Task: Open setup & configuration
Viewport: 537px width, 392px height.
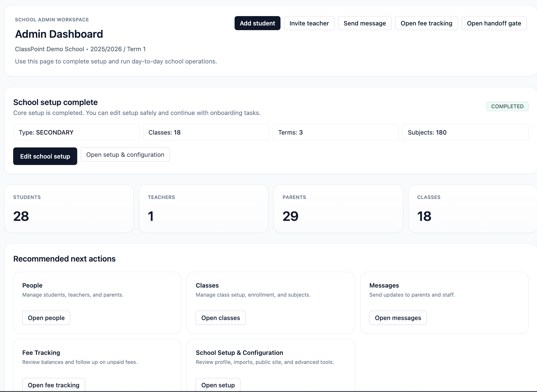Action: pos(125,154)
